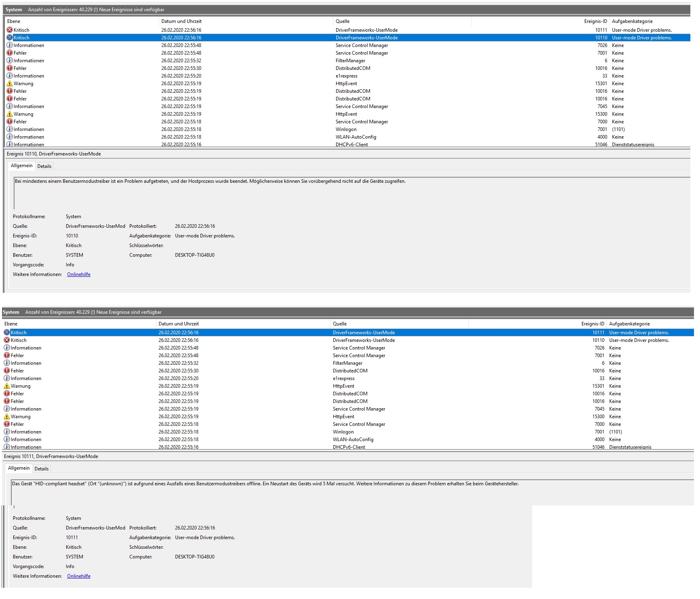Sort lower list by Ebene column header
Viewport: 700px width, 599px height.
pyautogui.click(x=79, y=324)
